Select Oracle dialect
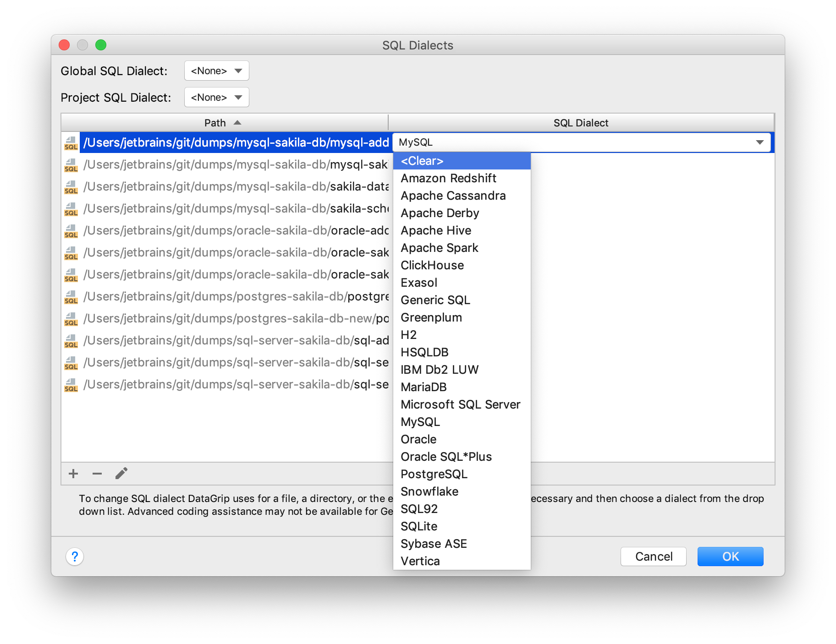The height and width of the screenshot is (644, 836). (x=462, y=439)
